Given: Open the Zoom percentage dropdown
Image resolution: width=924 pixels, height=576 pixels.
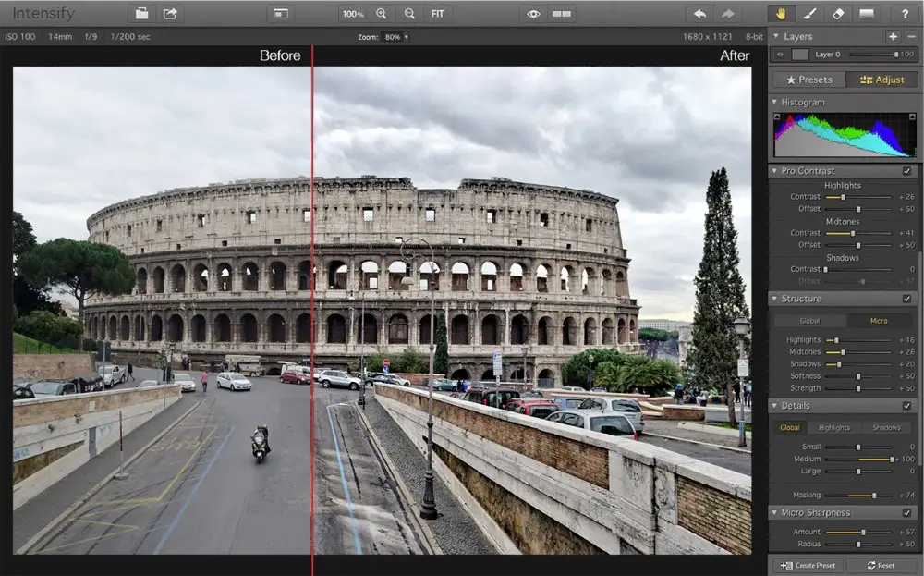Looking at the screenshot, I should tap(395, 37).
